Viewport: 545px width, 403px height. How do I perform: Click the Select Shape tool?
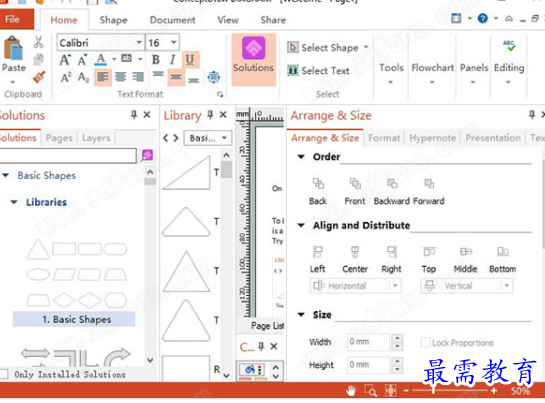tap(327, 48)
